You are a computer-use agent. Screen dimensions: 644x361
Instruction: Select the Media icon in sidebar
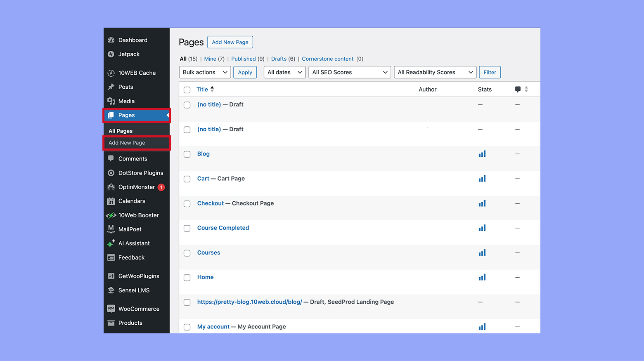[x=111, y=101]
